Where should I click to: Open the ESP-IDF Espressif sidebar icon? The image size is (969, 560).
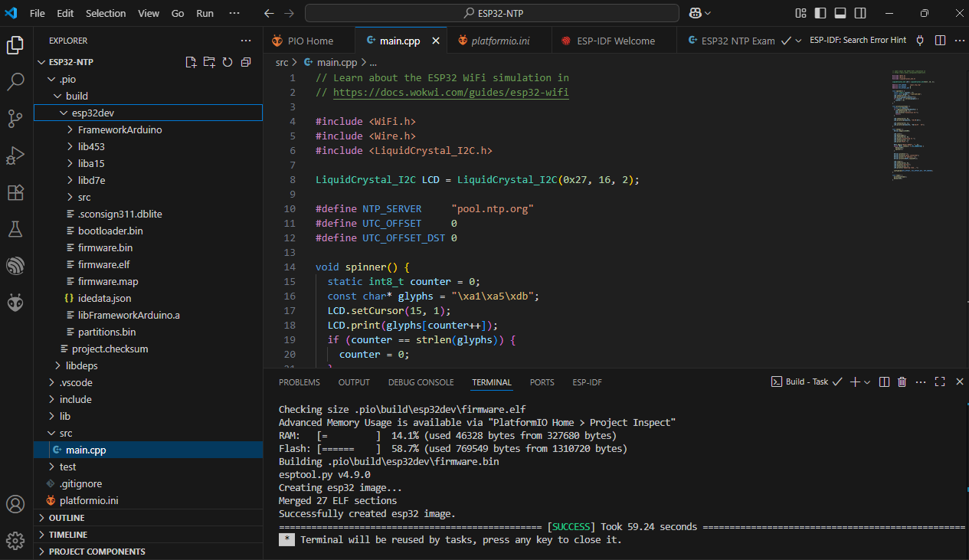[x=15, y=266]
